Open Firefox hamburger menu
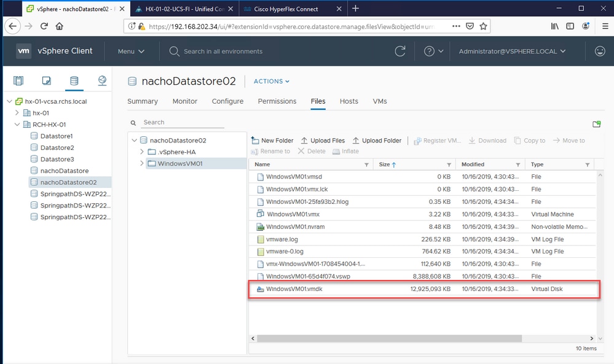The height and width of the screenshot is (364, 614). pyautogui.click(x=605, y=26)
